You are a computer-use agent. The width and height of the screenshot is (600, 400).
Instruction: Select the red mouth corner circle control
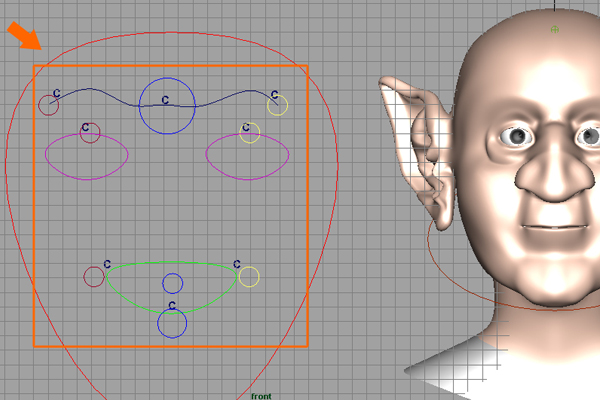(x=94, y=276)
